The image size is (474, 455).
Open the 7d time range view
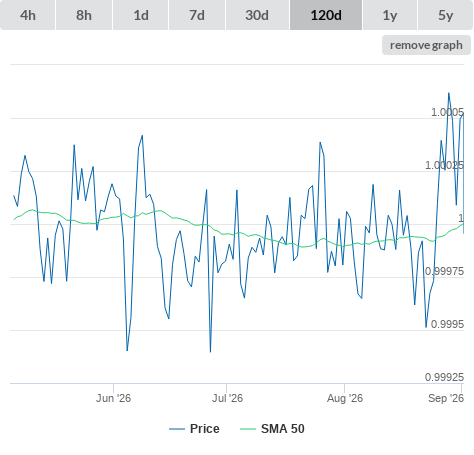click(x=197, y=15)
